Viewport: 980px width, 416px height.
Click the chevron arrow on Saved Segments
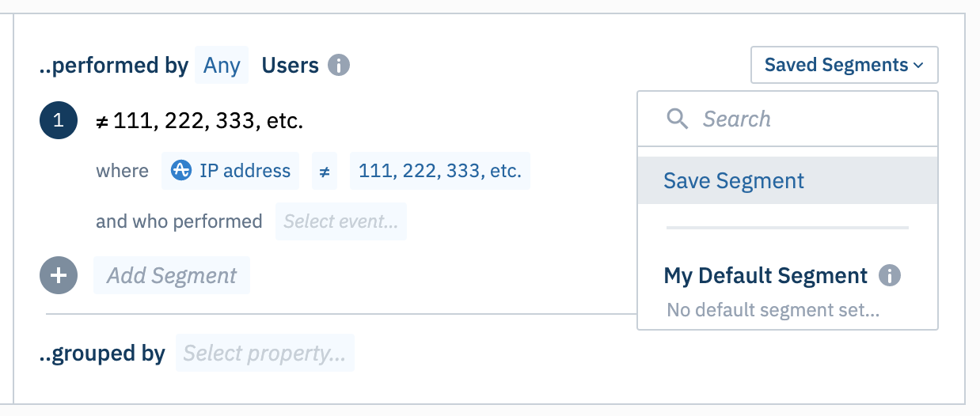[918, 66]
